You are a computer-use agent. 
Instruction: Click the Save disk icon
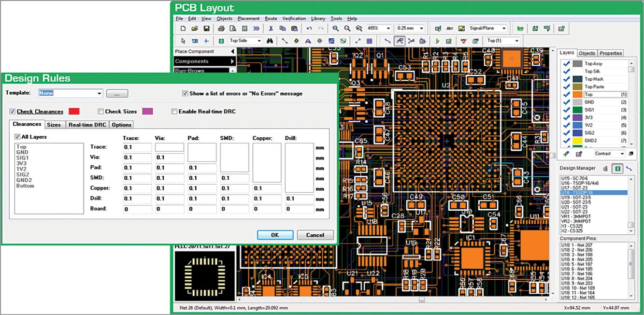pyautogui.click(x=206, y=29)
